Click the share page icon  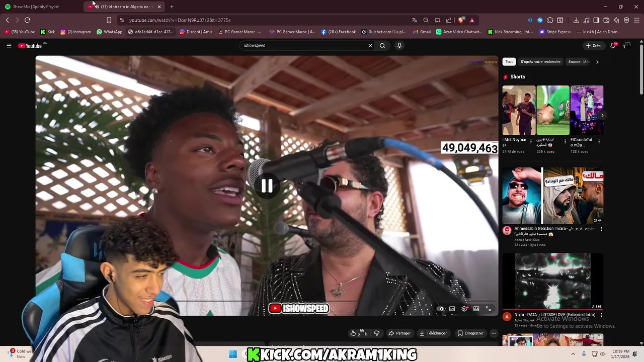(x=449, y=20)
